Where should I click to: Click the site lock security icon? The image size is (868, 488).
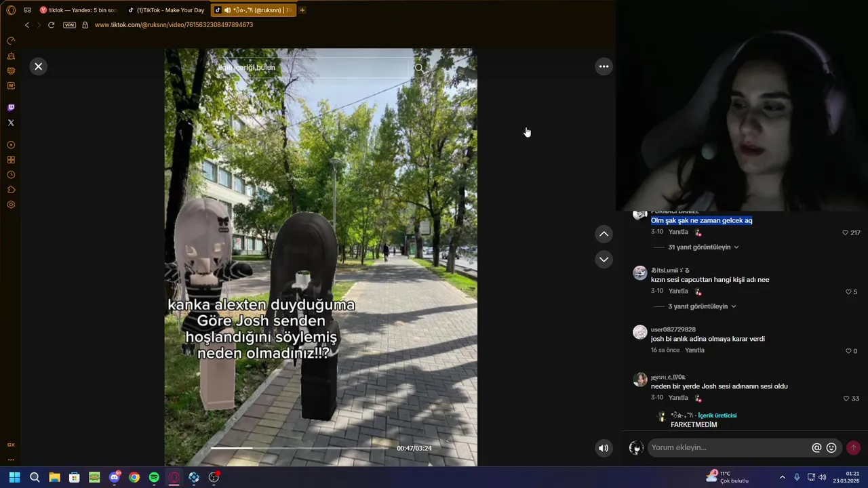(85, 25)
